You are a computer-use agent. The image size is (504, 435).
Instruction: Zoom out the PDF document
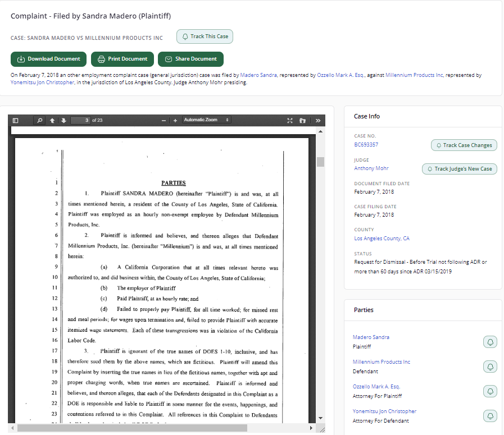(164, 120)
